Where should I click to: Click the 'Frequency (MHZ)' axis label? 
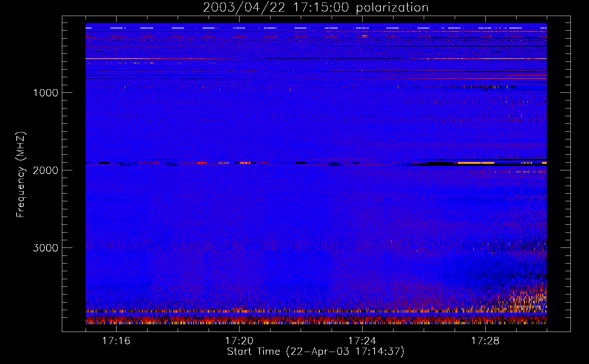coord(21,174)
